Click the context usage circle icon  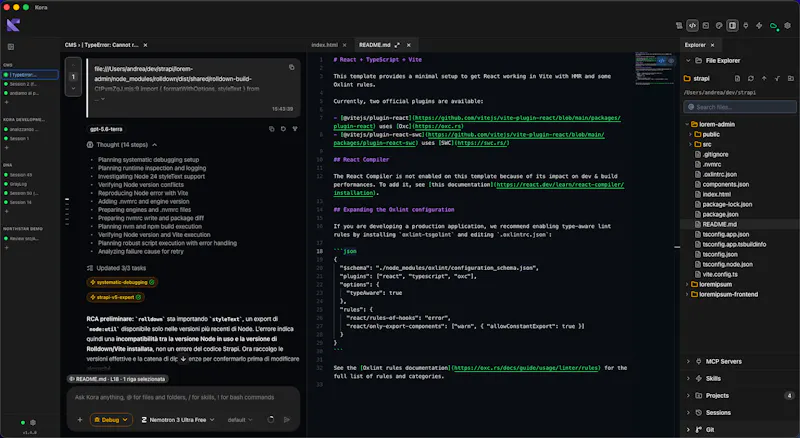[270, 420]
